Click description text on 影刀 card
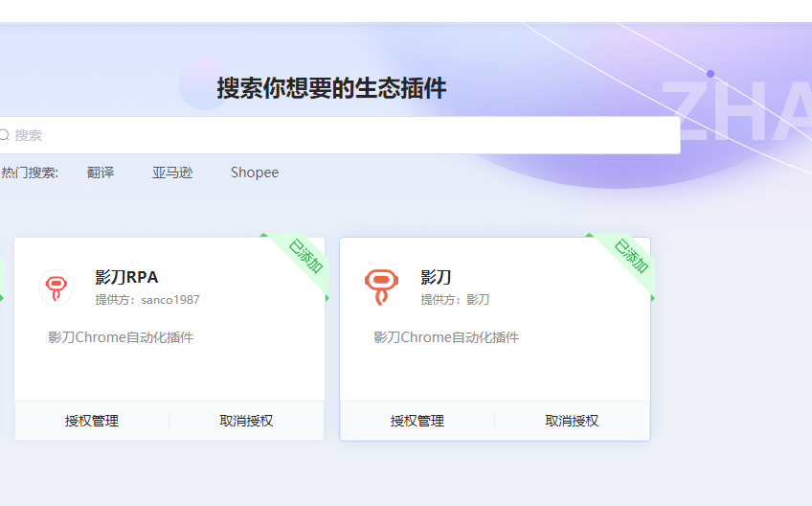The image size is (812, 506). pyautogui.click(x=446, y=337)
